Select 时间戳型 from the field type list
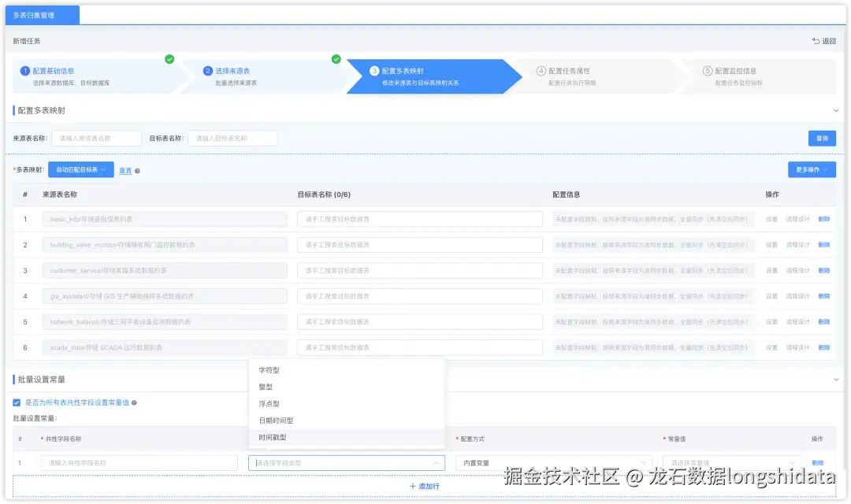 tap(346, 437)
